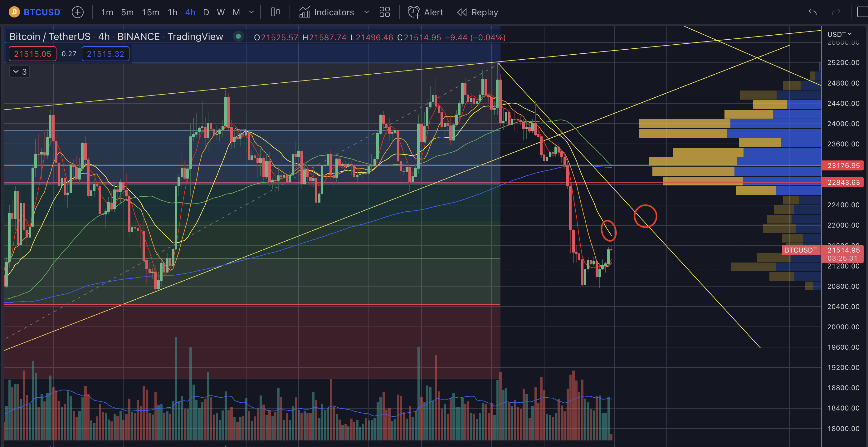The height and width of the screenshot is (447, 868).
Task: Open the Indicators chart icon
Action: [x=305, y=12]
